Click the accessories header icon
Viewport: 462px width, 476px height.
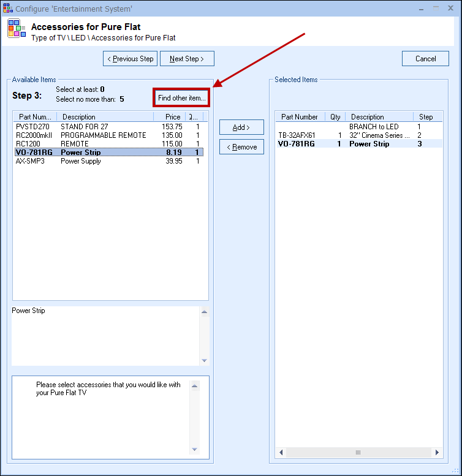[17, 29]
